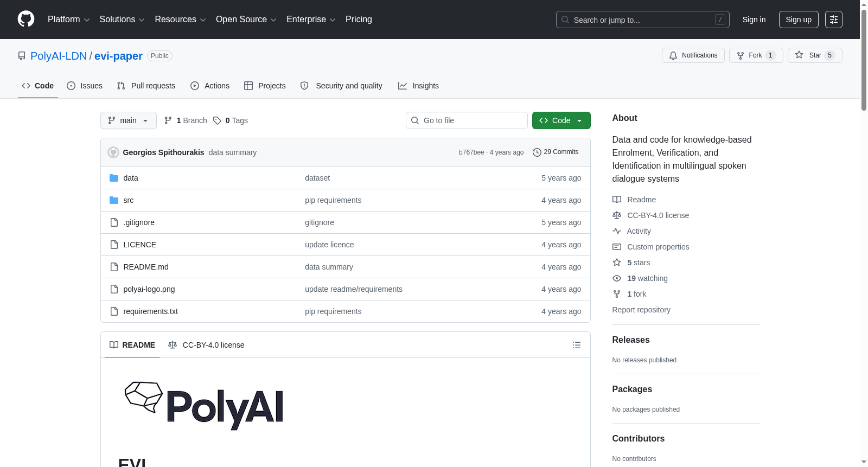Switch to the Pull requests tab
Image resolution: width=868 pixels, height=467 pixels.
[146, 86]
